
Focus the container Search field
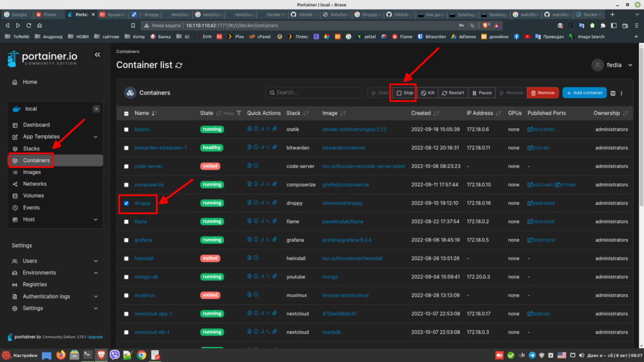pos(314,92)
